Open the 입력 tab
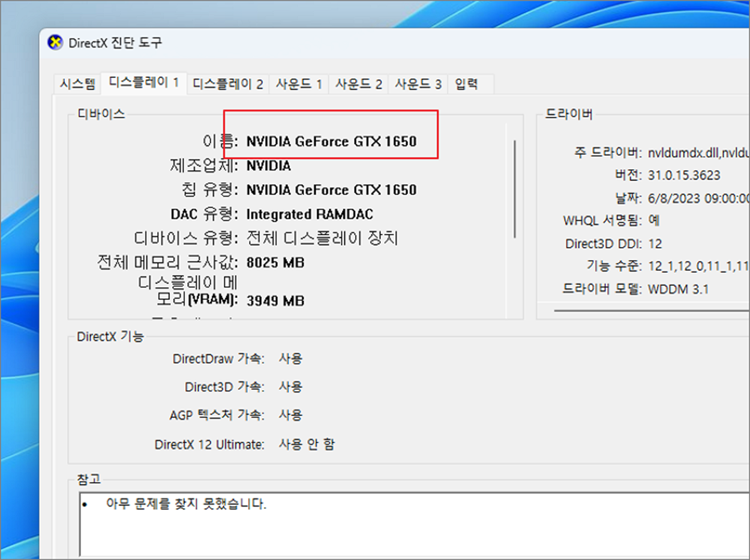Viewport: 750px width, 560px height. [466, 84]
